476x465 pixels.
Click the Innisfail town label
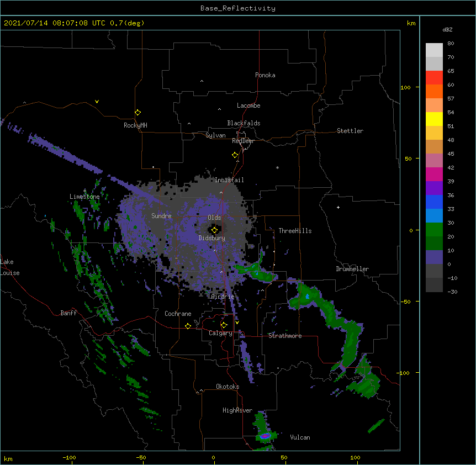click(229, 180)
